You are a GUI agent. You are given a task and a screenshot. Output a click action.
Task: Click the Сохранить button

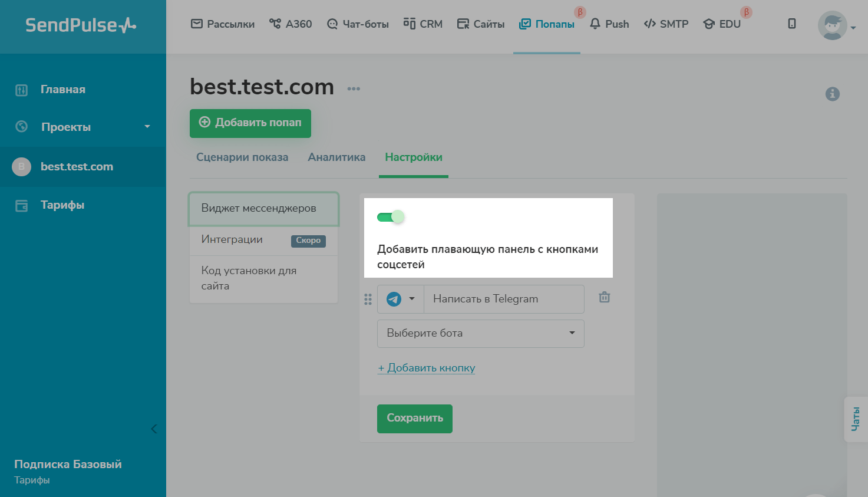click(x=415, y=419)
